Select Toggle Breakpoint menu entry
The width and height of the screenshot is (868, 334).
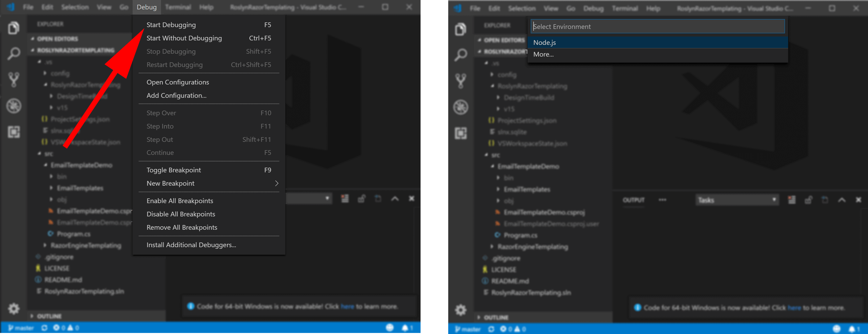[x=209, y=170]
